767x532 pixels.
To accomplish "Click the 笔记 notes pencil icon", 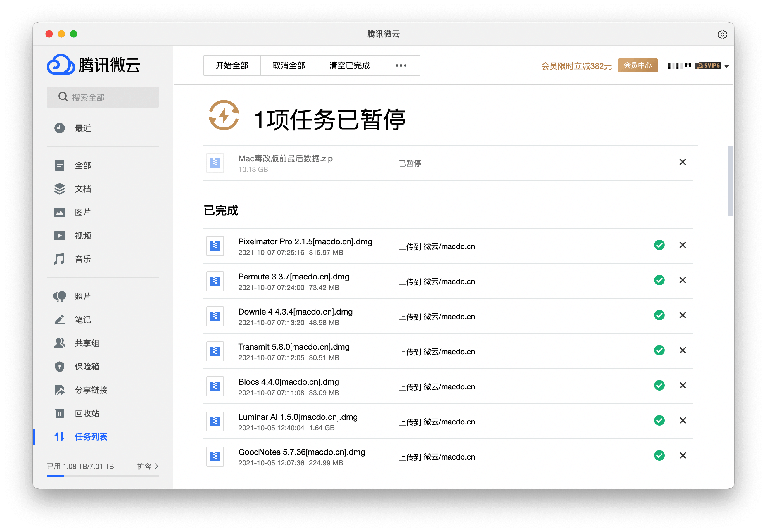I will coord(60,320).
